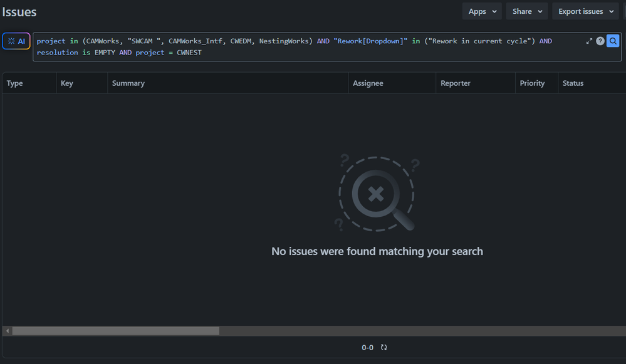Sort results by the Summary column
The image size is (626, 364).
click(x=128, y=83)
